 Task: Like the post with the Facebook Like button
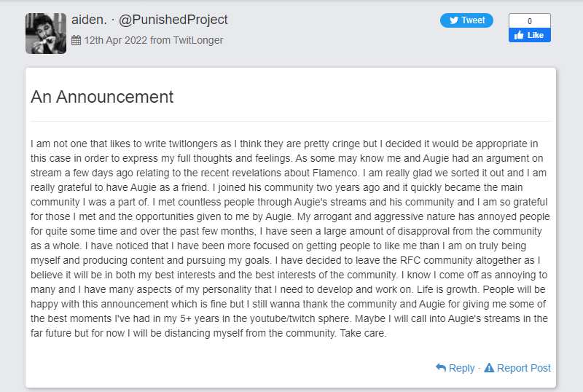point(530,35)
